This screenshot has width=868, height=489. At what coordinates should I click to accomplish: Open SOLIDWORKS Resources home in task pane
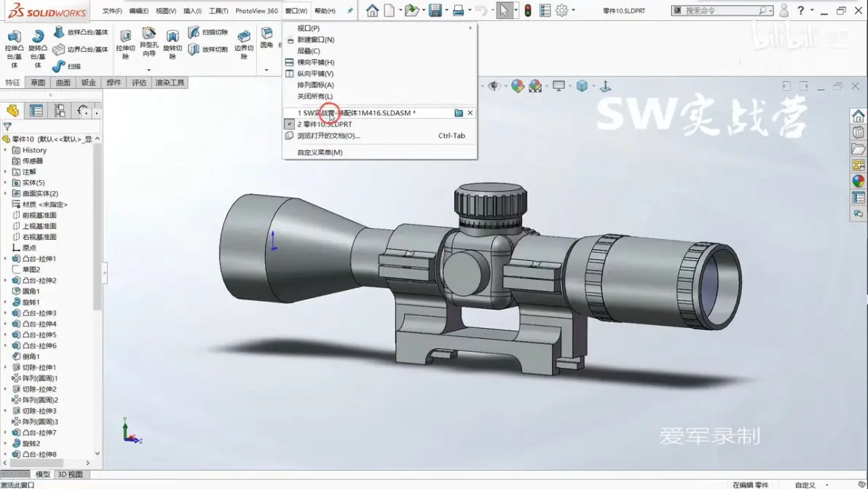point(858,116)
